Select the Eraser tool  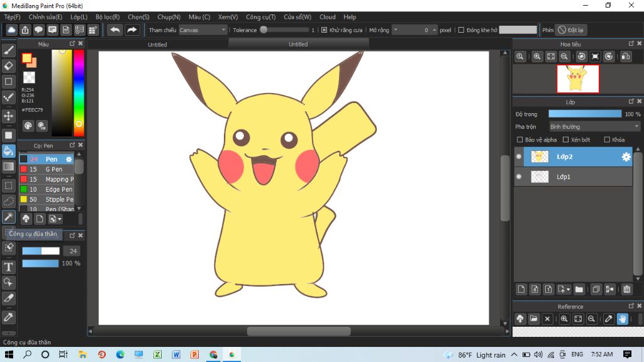tap(9, 65)
